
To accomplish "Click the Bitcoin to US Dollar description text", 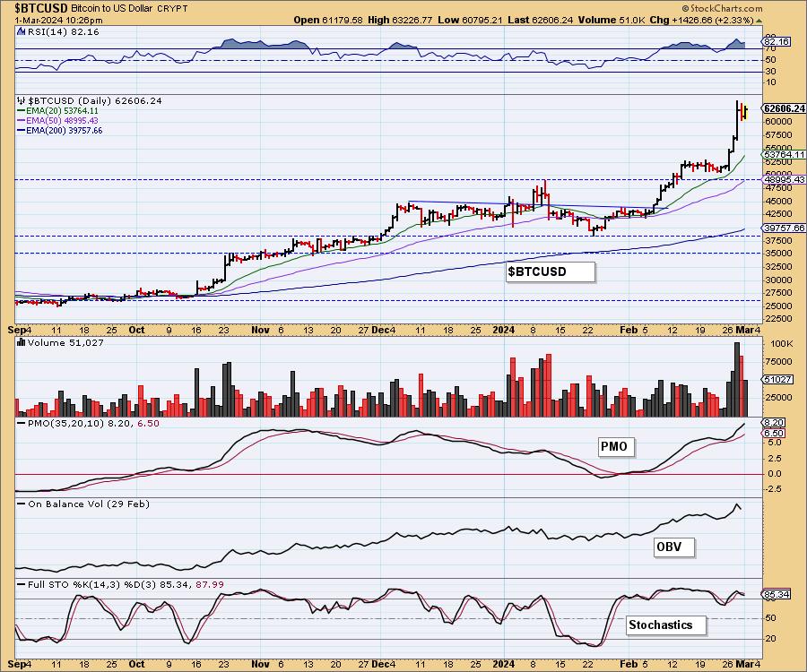I will tap(114, 9).
